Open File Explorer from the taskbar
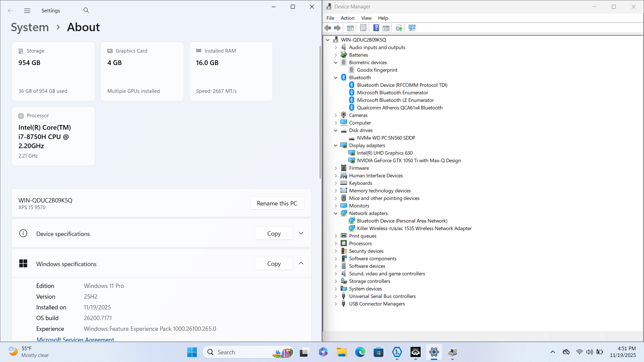This screenshot has width=644, height=362. (x=341, y=352)
